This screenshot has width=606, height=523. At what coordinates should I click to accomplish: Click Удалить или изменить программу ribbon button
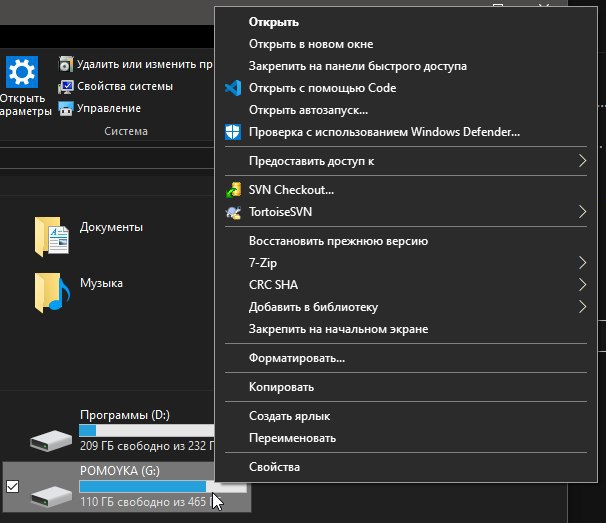[136, 64]
